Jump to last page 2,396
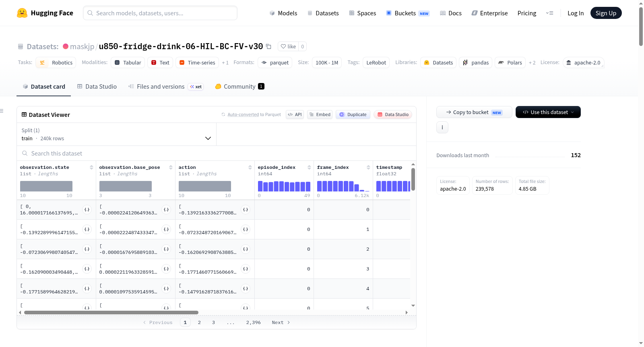Viewport: 644px width, 347px height. [254, 322]
